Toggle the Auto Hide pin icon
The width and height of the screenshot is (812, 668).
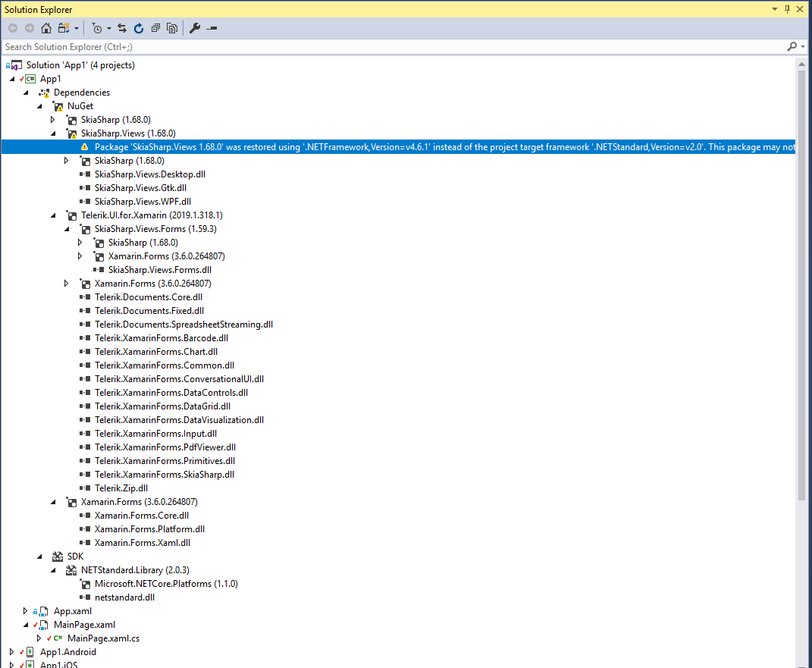coord(787,9)
